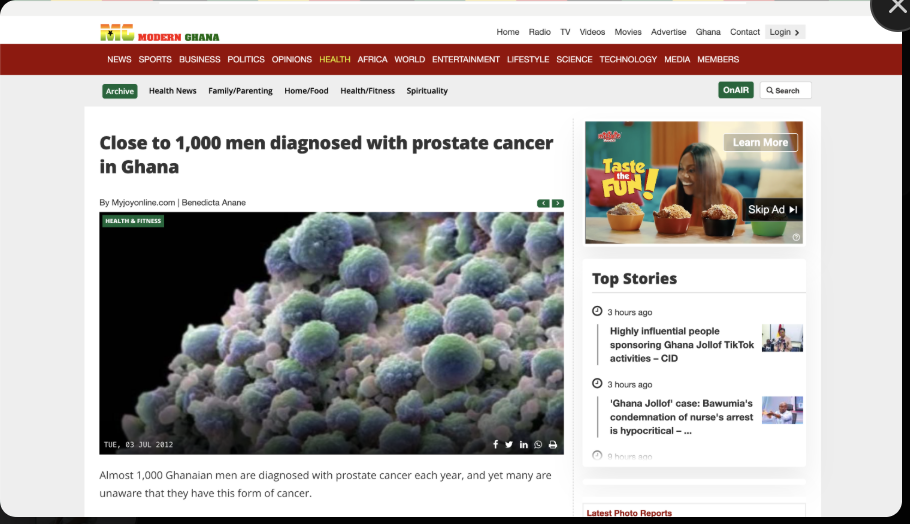
Task: Open the AFRICA section
Action: point(373,59)
